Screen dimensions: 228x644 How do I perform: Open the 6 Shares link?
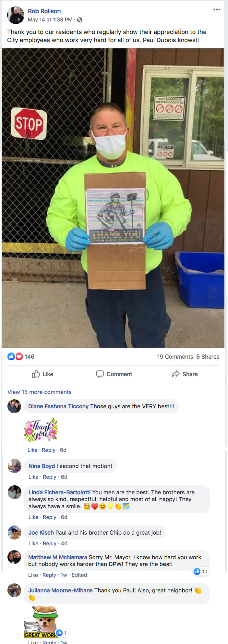coord(208,357)
